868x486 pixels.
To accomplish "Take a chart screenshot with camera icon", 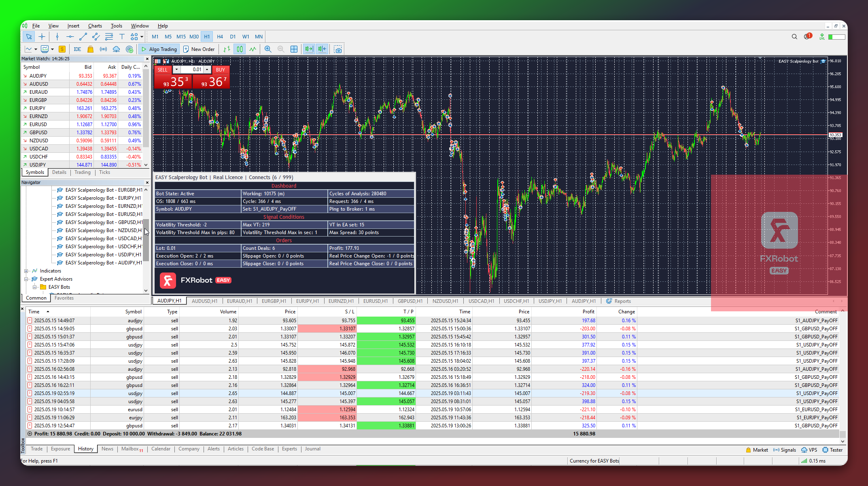I will (x=338, y=49).
